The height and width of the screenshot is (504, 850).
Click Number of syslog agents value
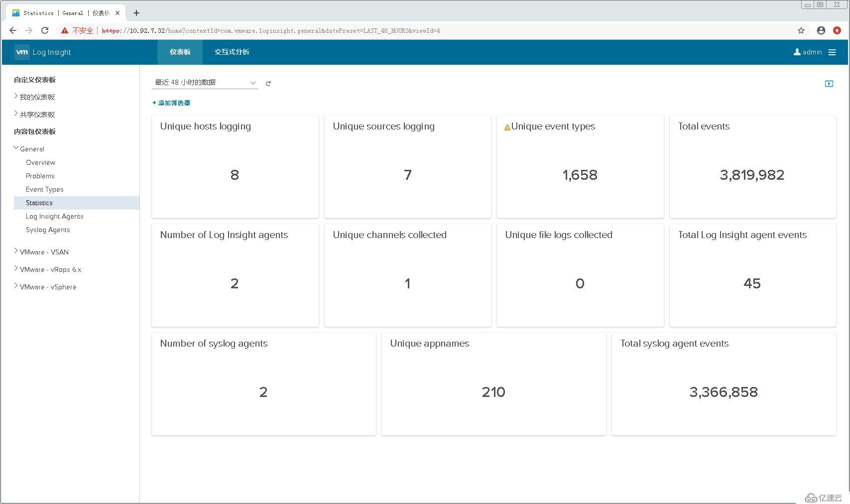tap(263, 392)
